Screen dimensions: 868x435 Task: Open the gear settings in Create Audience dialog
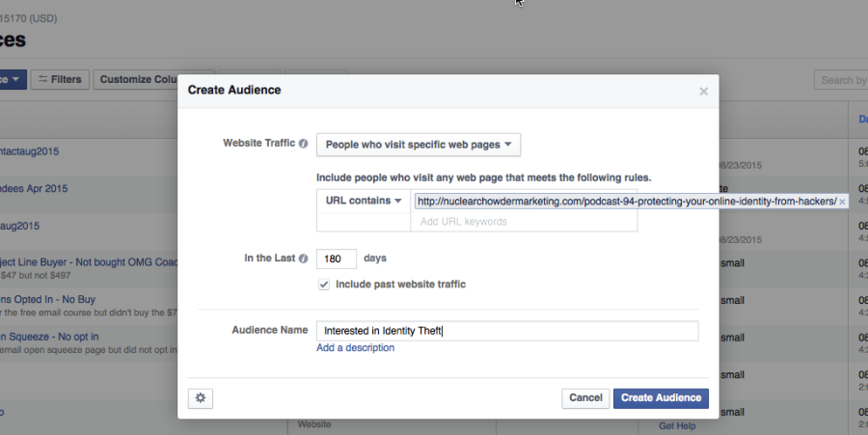point(201,398)
